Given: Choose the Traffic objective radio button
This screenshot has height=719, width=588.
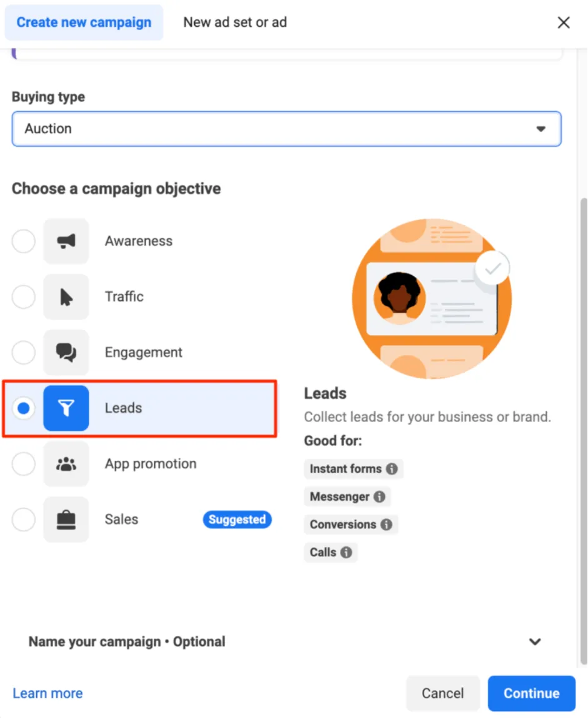Looking at the screenshot, I should click(x=23, y=297).
